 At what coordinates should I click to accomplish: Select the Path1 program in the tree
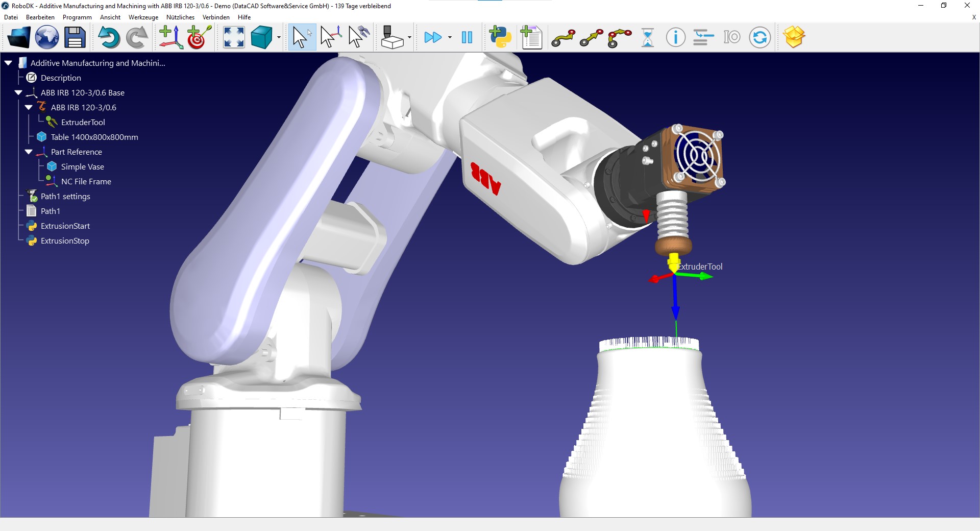click(x=51, y=211)
